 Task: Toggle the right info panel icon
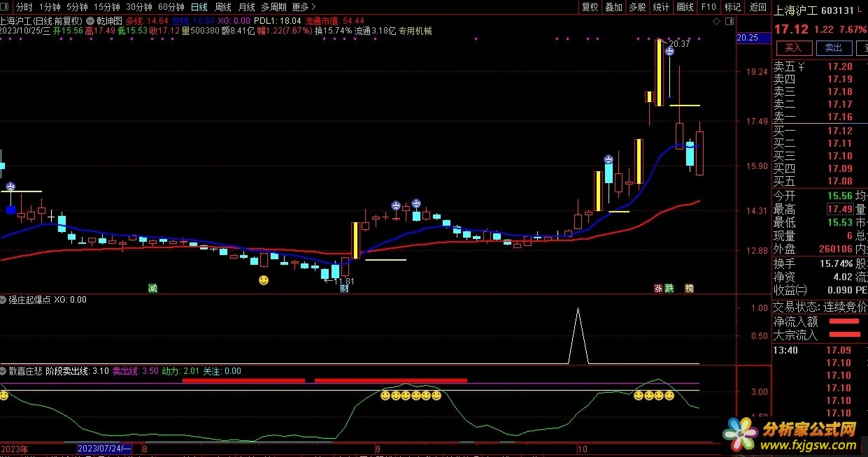(x=728, y=22)
